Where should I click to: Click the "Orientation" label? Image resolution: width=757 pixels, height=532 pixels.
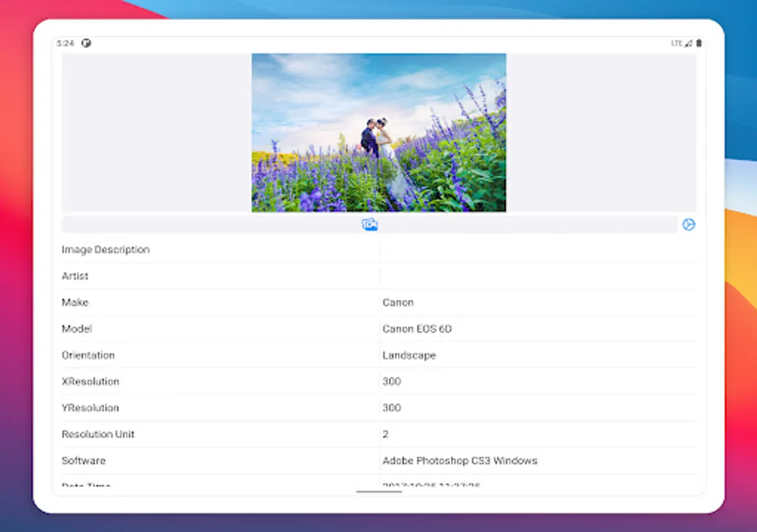(88, 355)
